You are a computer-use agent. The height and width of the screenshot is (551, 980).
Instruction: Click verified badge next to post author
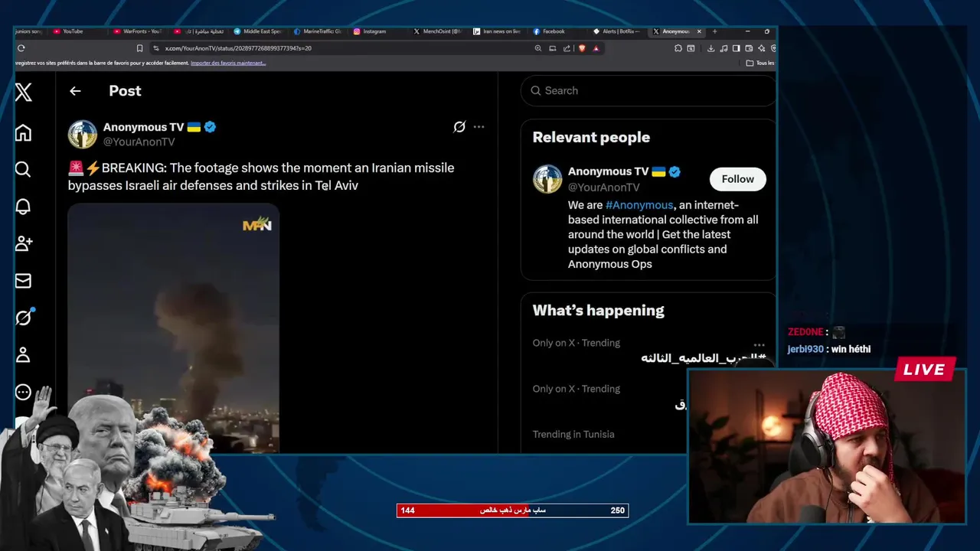[x=210, y=127]
